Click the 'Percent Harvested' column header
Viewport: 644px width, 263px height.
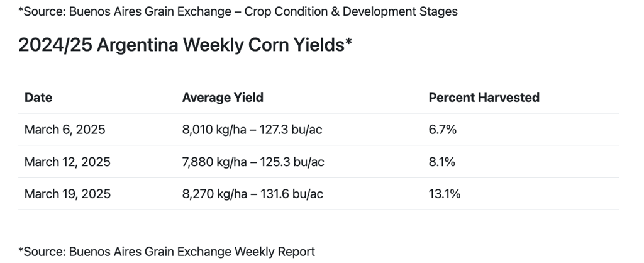484,98
